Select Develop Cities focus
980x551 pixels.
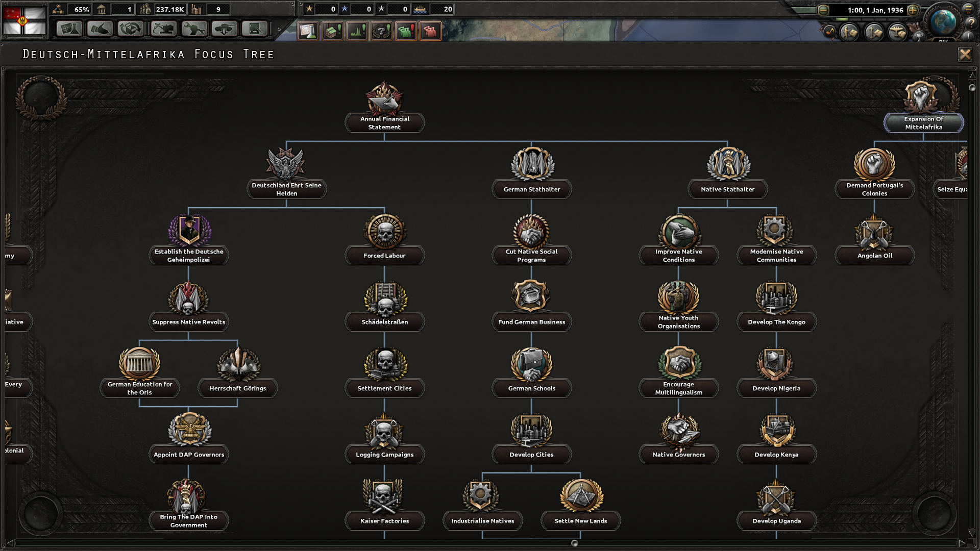531,439
